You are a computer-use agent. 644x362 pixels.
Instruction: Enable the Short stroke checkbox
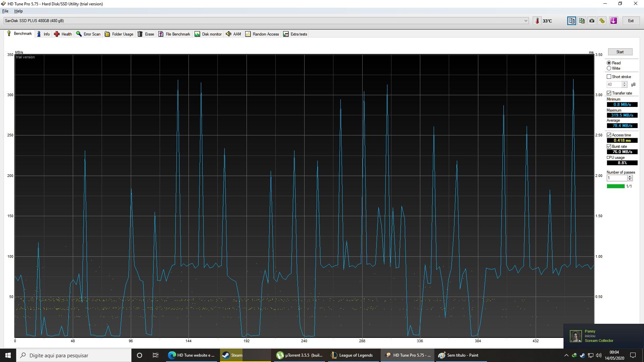pos(609,77)
